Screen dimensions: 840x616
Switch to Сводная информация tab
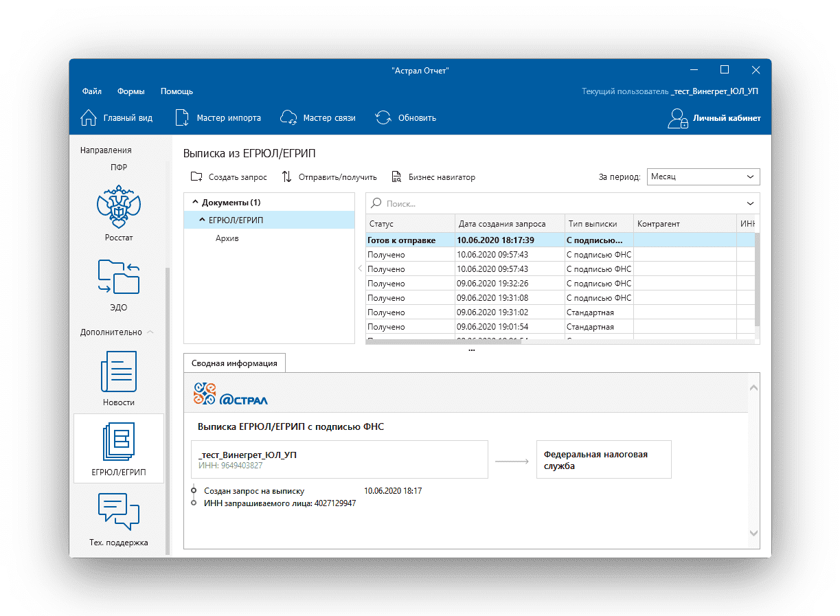(x=234, y=363)
